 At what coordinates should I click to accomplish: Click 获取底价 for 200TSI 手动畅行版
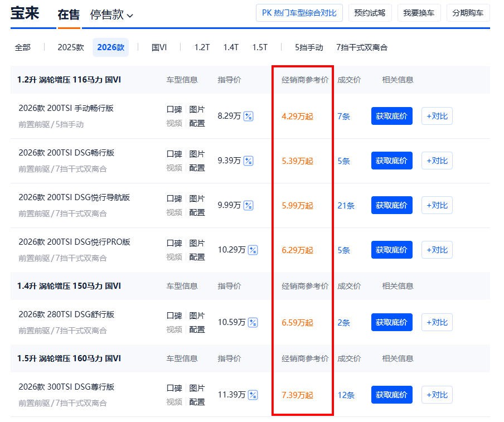(x=391, y=116)
